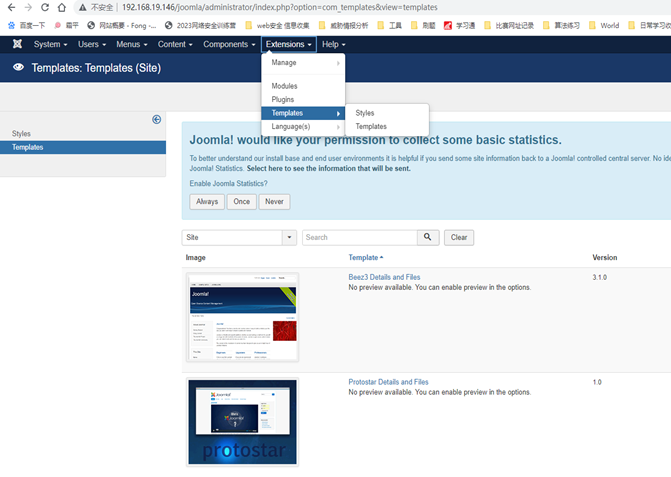Click the Beez3 template thumbnail
671x477 pixels.
(243, 317)
